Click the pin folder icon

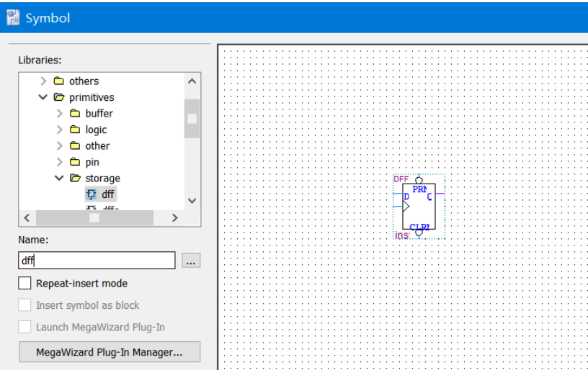click(75, 162)
